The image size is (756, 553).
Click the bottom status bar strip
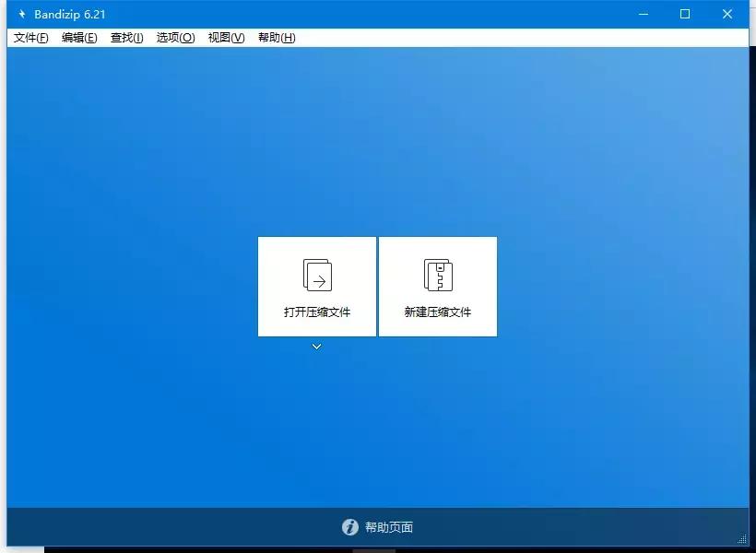(378, 527)
